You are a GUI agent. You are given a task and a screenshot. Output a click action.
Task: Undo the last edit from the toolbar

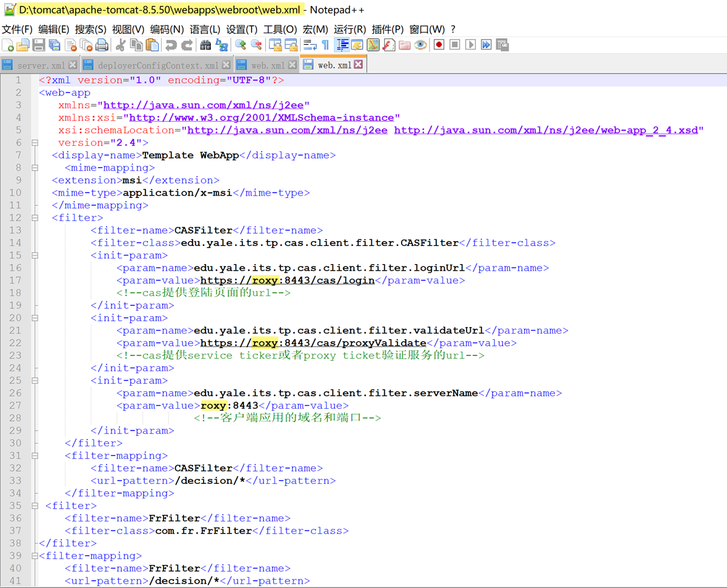(171, 45)
